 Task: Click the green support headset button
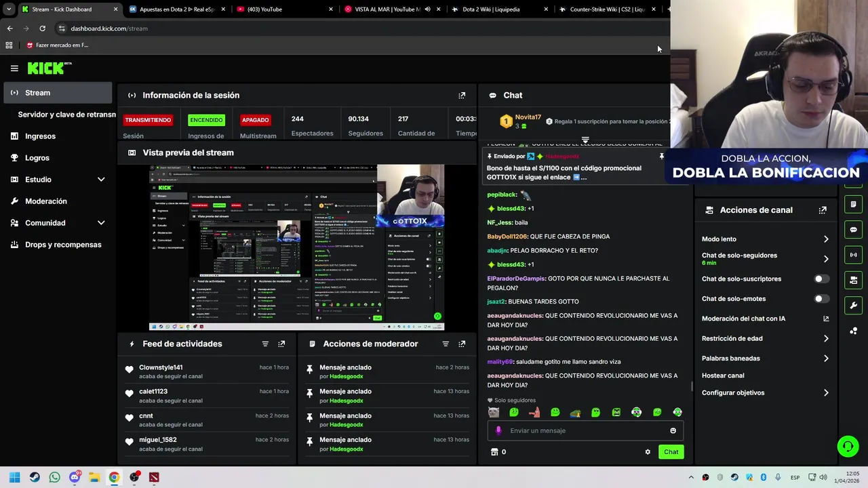coord(848,446)
